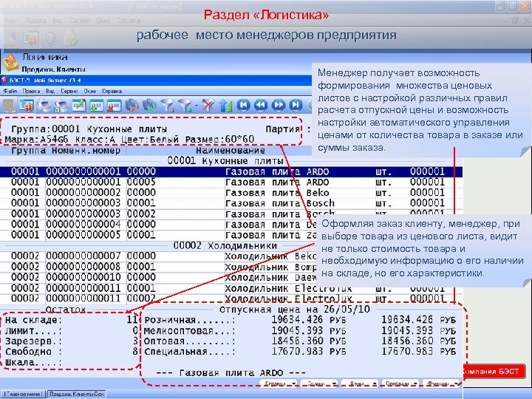Click the Наименование column header

[x=231, y=151]
